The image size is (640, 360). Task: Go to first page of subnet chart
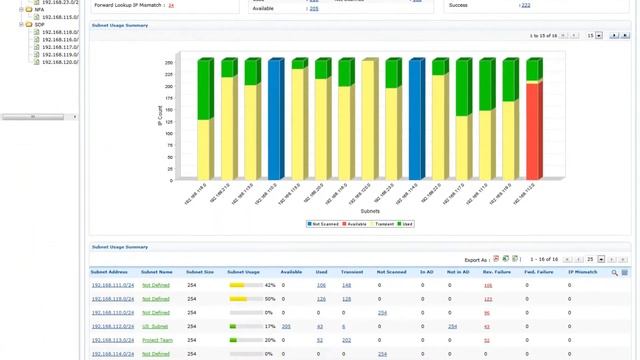coord(564,36)
